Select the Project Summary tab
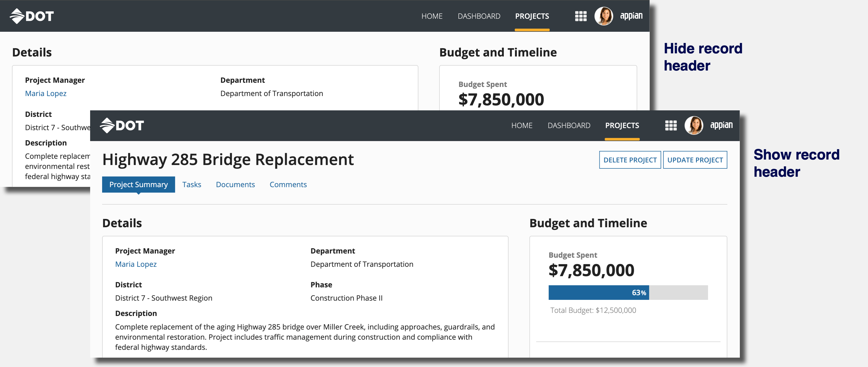868x367 pixels. click(x=139, y=185)
